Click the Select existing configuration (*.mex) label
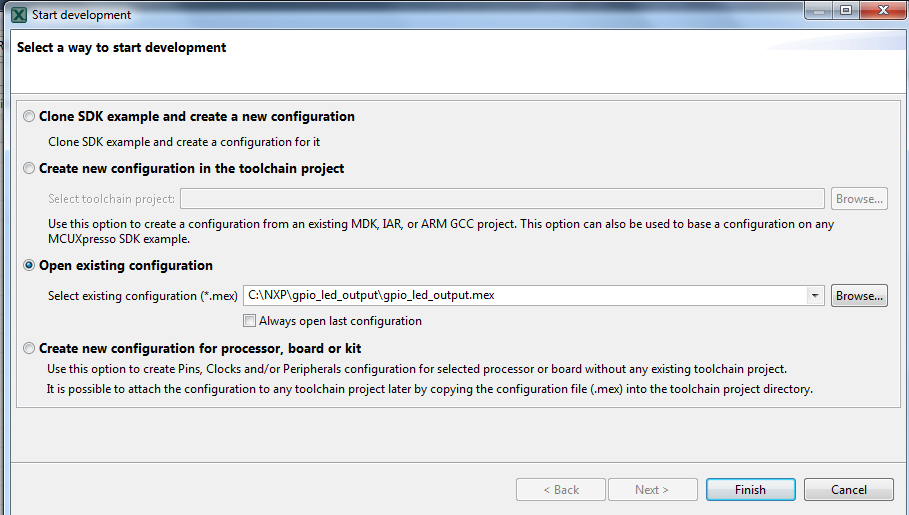The image size is (909, 515). point(143,296)
